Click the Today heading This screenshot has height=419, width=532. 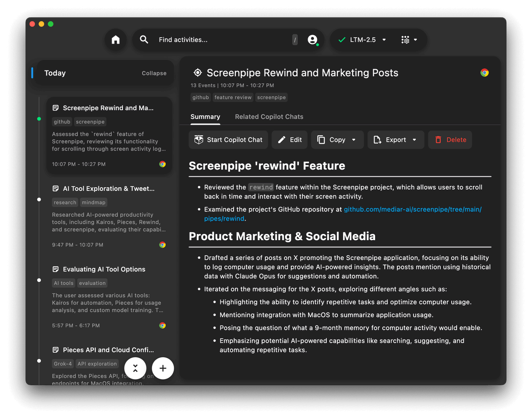[55, 73]
